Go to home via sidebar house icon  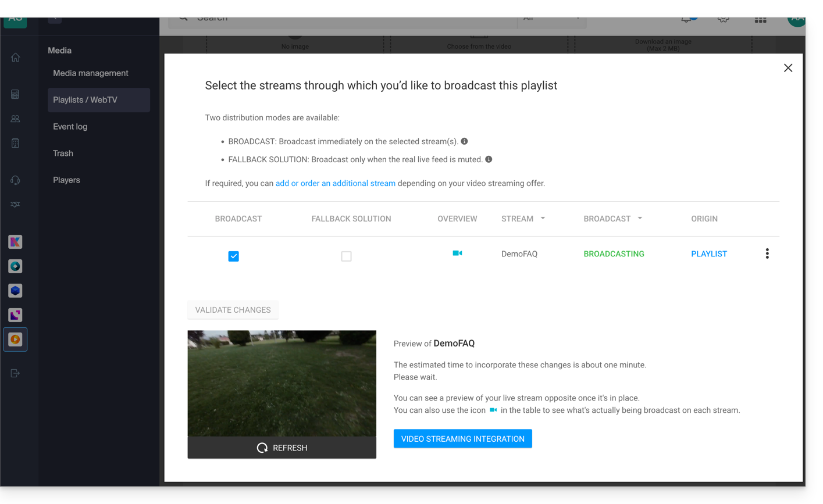pos(16,58)
